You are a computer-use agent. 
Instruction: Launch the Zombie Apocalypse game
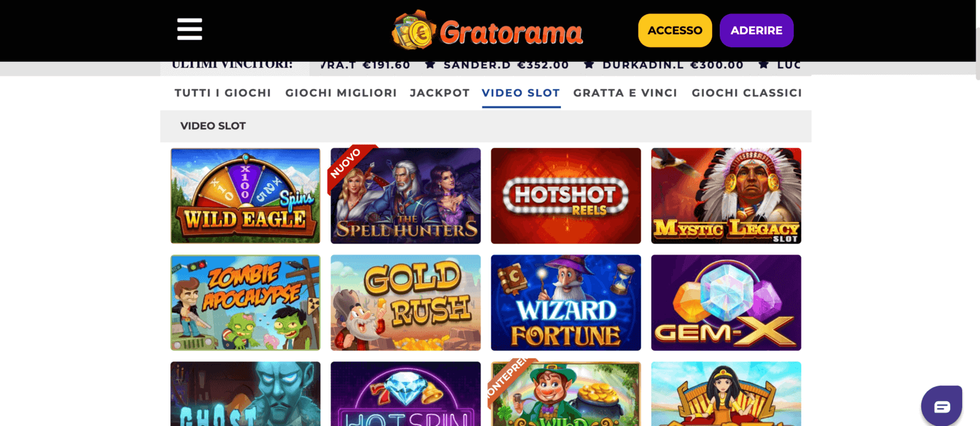pyautogui.click(x=246, y=303)
